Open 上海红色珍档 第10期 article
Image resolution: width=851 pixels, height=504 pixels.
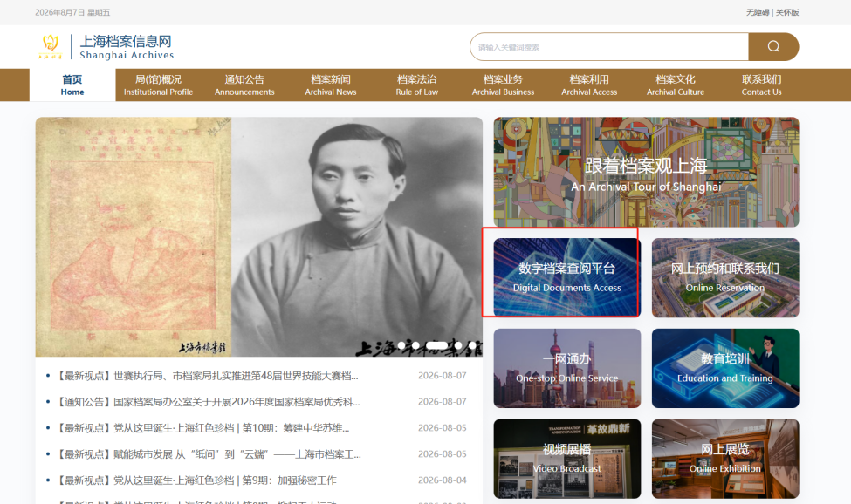203,427
